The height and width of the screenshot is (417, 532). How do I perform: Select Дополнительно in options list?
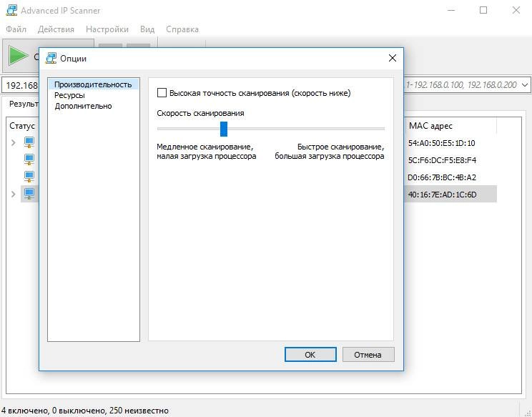point(83,106)
